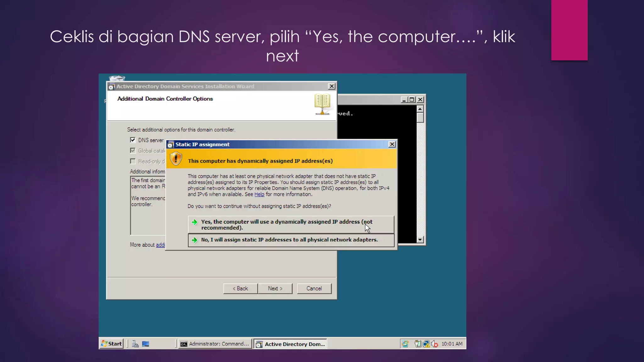Click the Static IP assignment title bar icon
The height and width of the screenshot is (362, 644).
pos(170,145)
